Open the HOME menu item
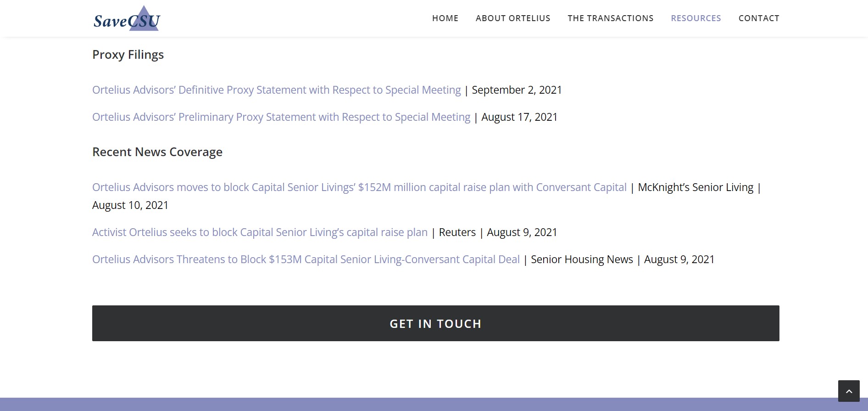The height and width of the screenshot is (411, 868). click(445, 18)
